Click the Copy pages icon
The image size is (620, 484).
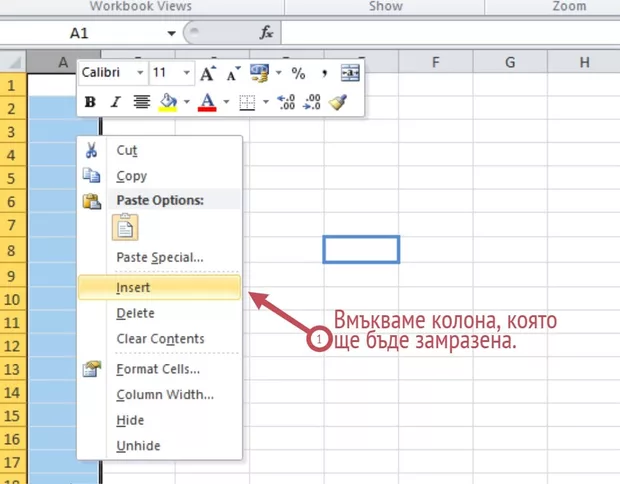tap(91, 175)
